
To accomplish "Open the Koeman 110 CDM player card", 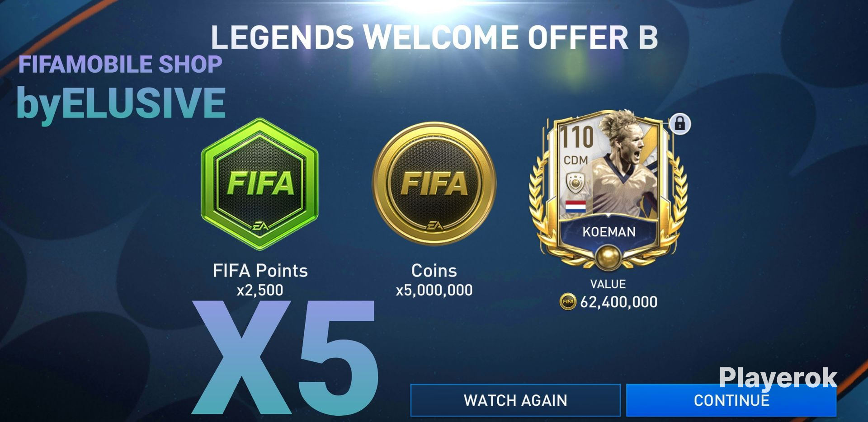I will tap(609, 190).
